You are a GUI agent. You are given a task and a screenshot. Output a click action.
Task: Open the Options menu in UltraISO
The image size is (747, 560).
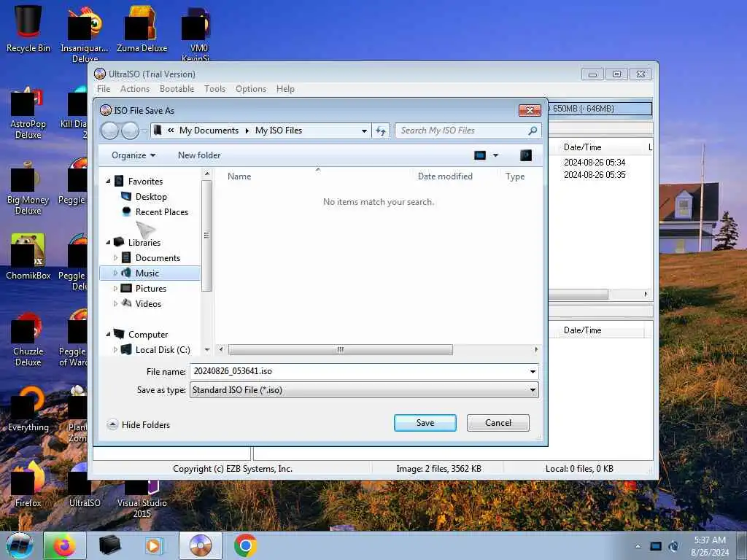[251, 88]
